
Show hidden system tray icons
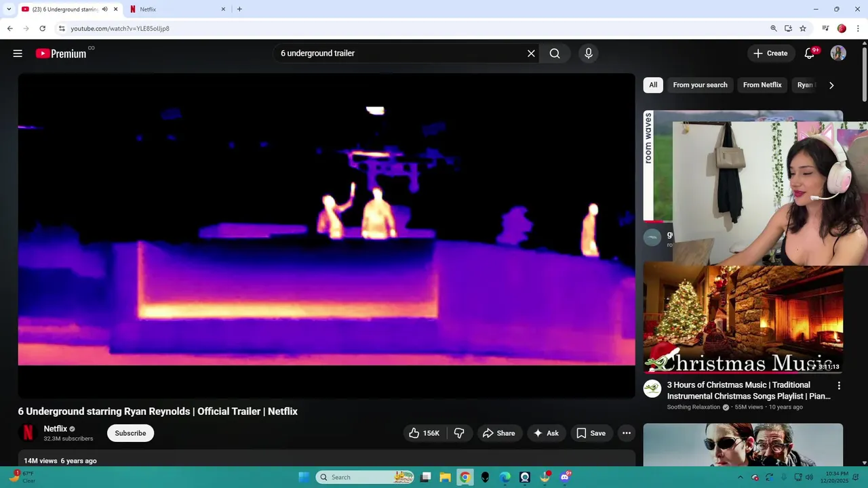[x=740, y=477]
